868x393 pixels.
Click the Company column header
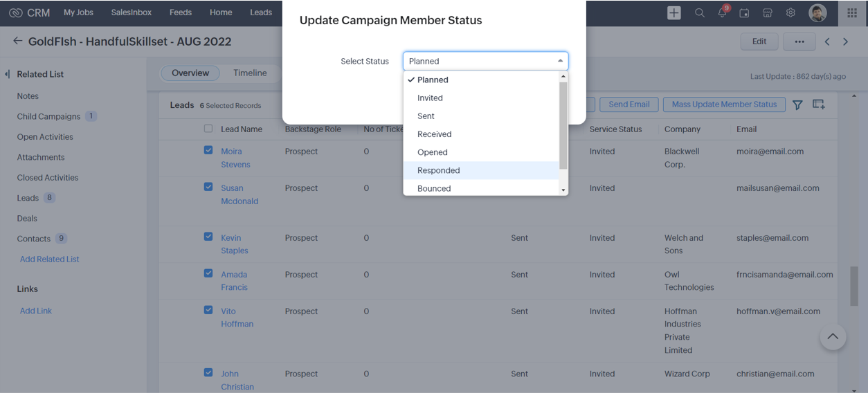click(x=682, y=129)
